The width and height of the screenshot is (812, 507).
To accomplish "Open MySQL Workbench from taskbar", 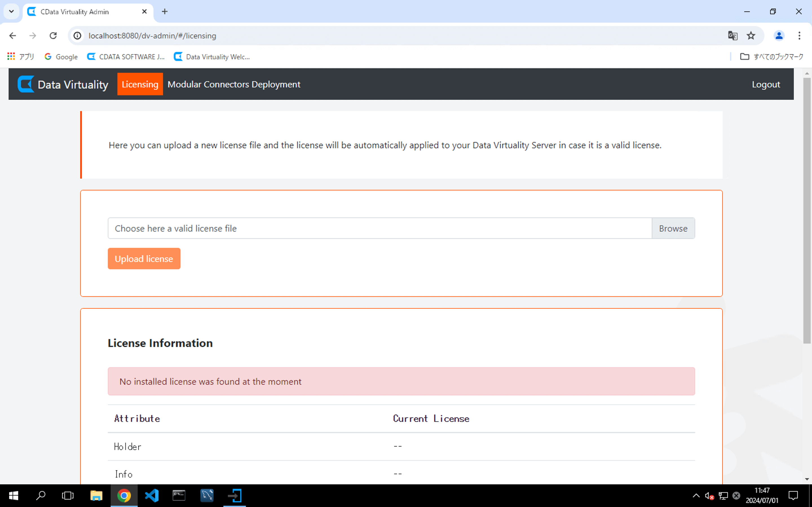I will coord(207,495).
